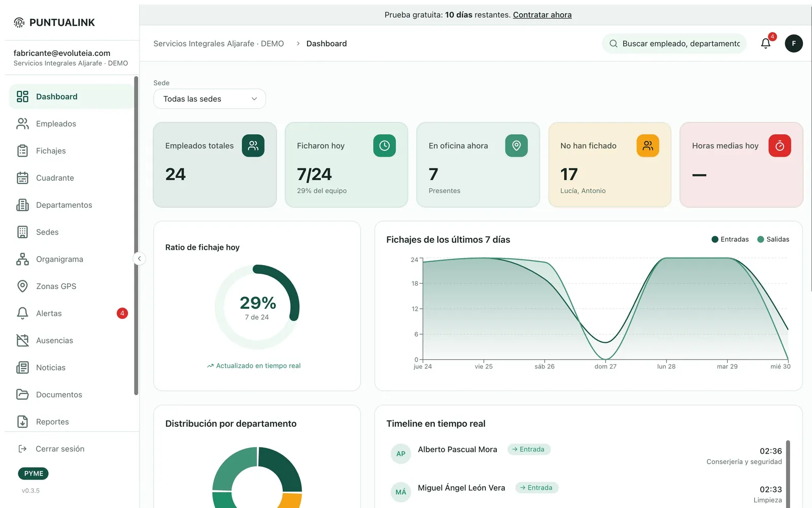Open the Todas las sedes dropdown
The width and height of the screenshot is (812, 508).
pos(210,99)
